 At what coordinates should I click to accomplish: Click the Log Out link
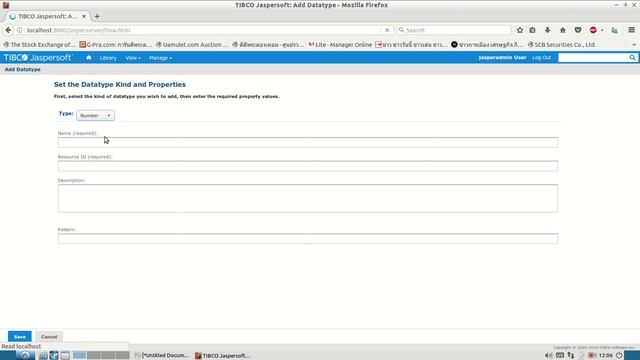[542, 58]
